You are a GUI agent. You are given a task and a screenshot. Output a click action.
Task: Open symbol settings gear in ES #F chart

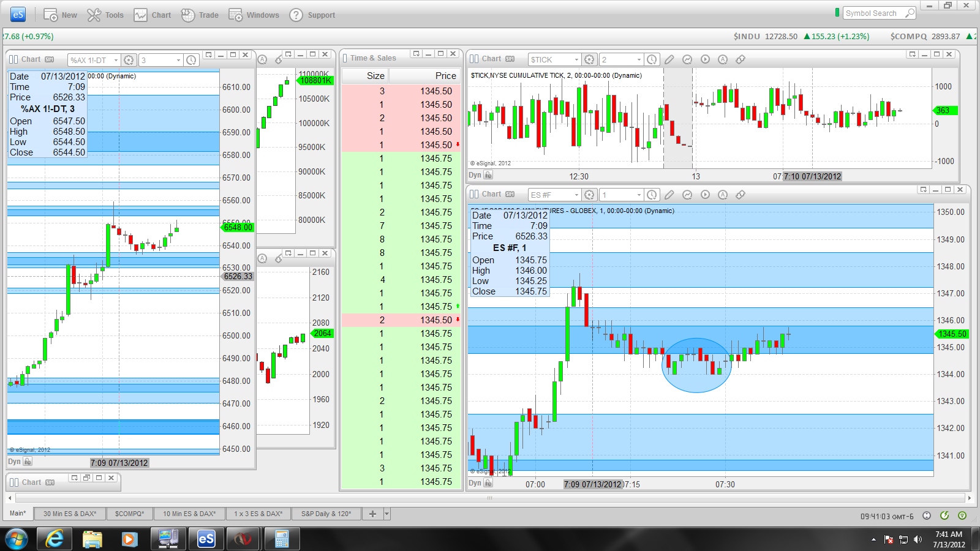(x=589, y=195)
